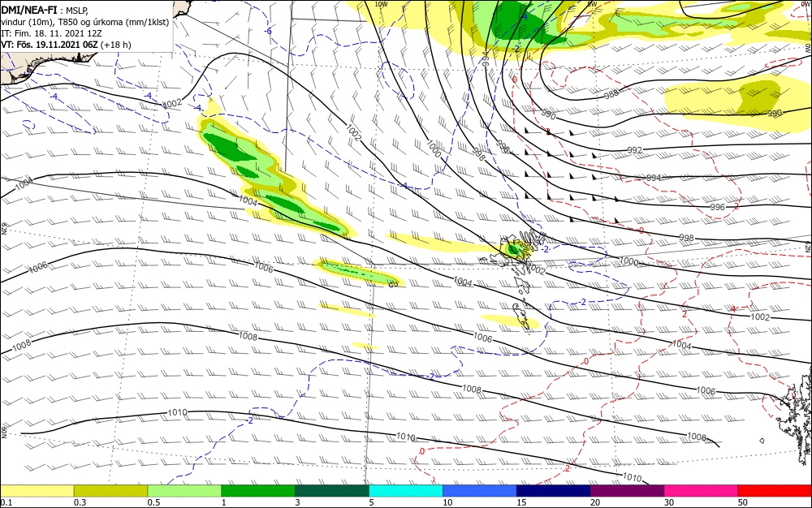The width and height of the screenshot is (812, 508).
Task: Click the "20" legend scale value
Action: 595,502
